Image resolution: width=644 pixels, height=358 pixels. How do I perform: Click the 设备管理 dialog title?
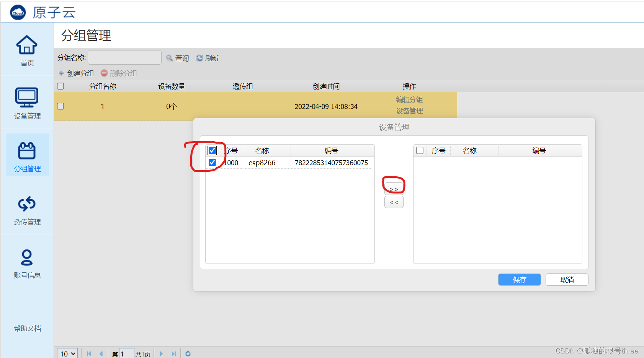pyautogui.click(x=394, y=127)
